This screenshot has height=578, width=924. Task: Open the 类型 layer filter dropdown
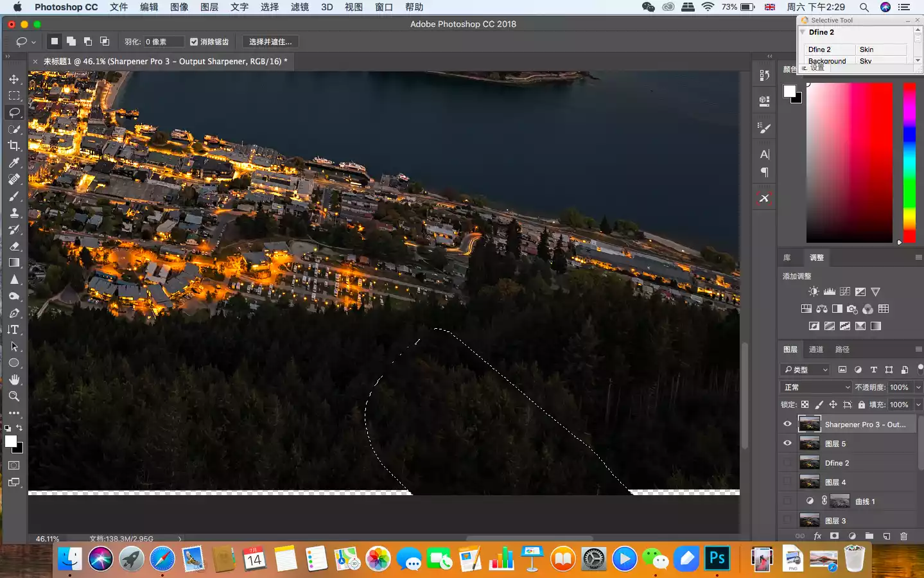pos(806,370)
